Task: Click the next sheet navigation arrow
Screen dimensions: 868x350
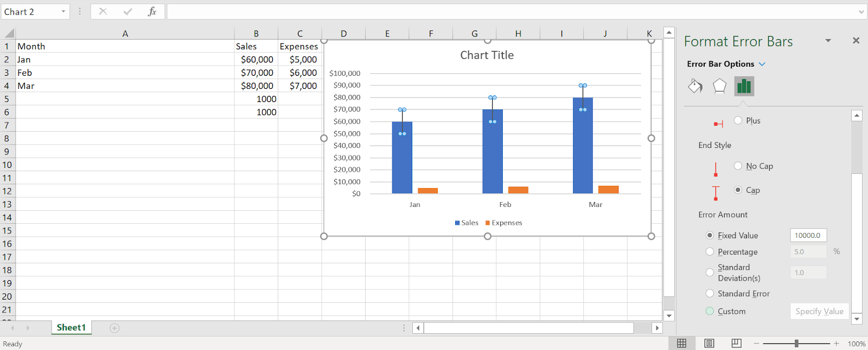Action: click(x=28, y=328)
